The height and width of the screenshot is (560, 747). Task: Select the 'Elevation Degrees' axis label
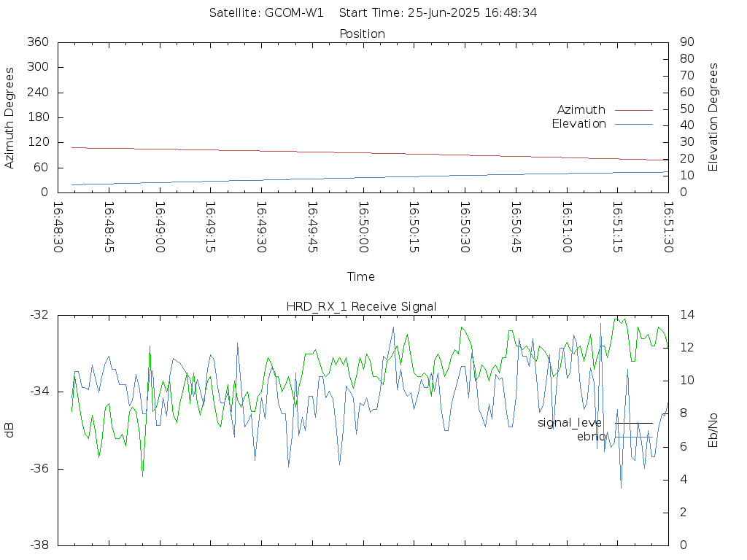713,117
